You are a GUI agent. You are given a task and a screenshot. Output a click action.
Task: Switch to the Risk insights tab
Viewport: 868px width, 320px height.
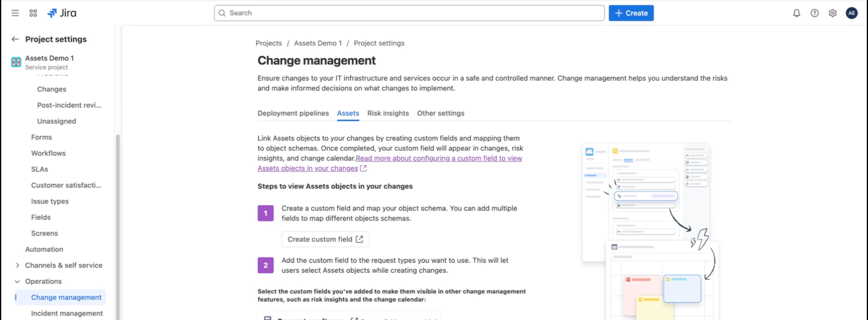point(388,113)
